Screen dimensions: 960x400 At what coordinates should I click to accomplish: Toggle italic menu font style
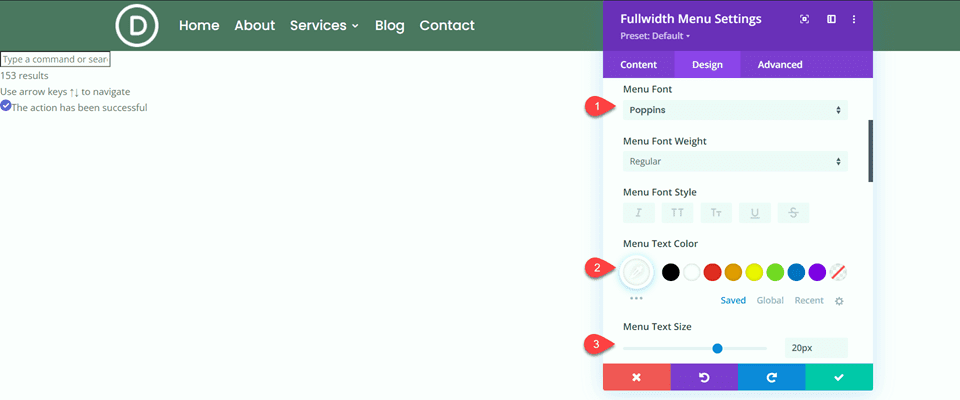tap(639, 213)
